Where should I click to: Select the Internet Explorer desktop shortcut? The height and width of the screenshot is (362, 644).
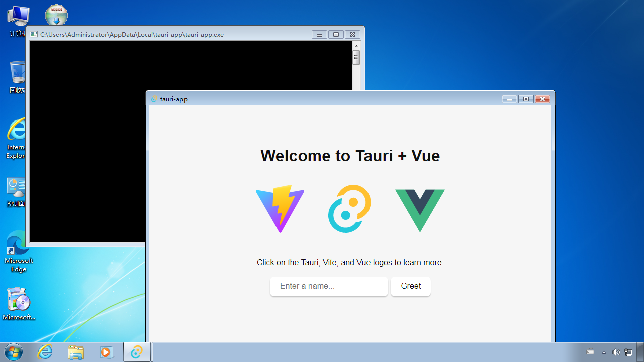16,138
